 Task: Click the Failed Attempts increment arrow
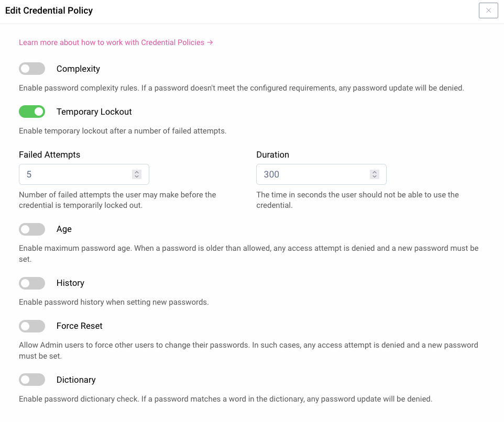(137, 171)
